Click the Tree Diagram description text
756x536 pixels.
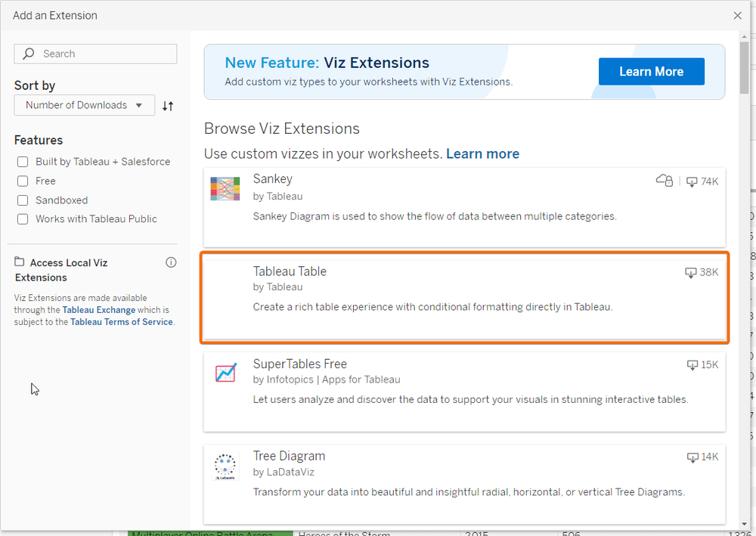(x=469, y=492)
